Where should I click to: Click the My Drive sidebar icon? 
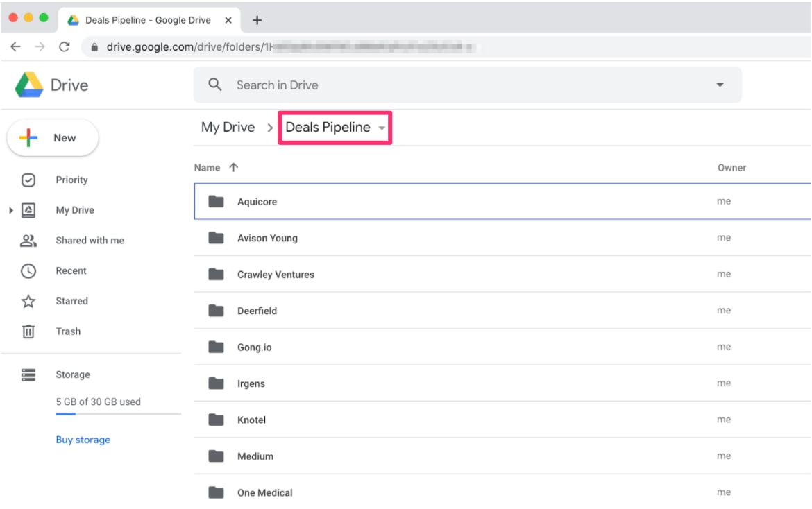(28, 210)
